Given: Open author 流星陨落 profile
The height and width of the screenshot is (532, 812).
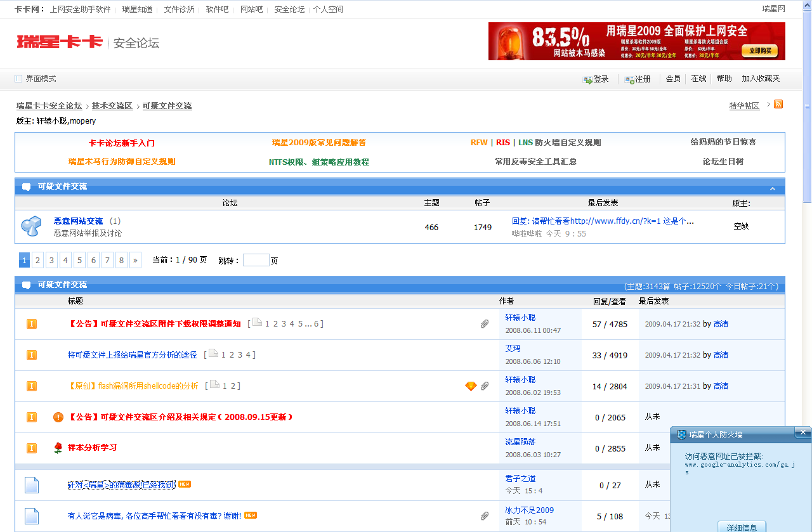Looking at the screenshot, I should (x=520, y=442).
